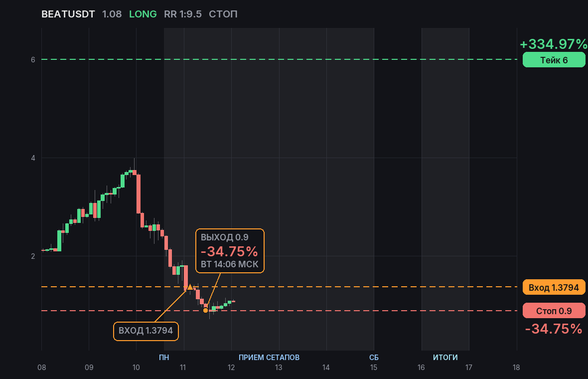Click the СТОП status label in header
Screen dimensions: 588x379
[223, 14]
